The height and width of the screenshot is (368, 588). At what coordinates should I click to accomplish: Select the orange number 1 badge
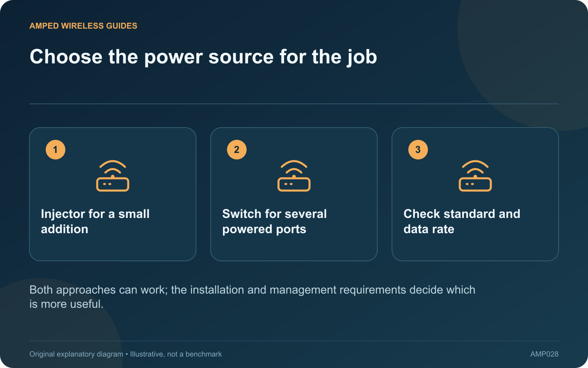click(x=56, y=150)
